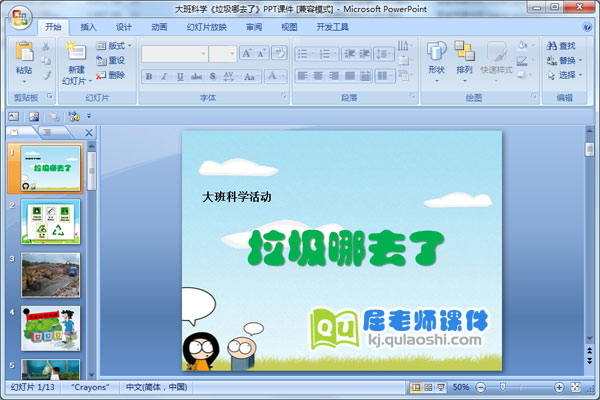Toggle Text Shadow (S) formatting
Viewport: 600px width, 400px height.
point(213,76)
